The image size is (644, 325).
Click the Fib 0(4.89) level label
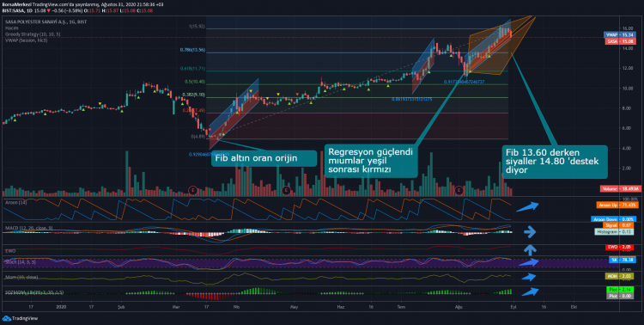198,136
